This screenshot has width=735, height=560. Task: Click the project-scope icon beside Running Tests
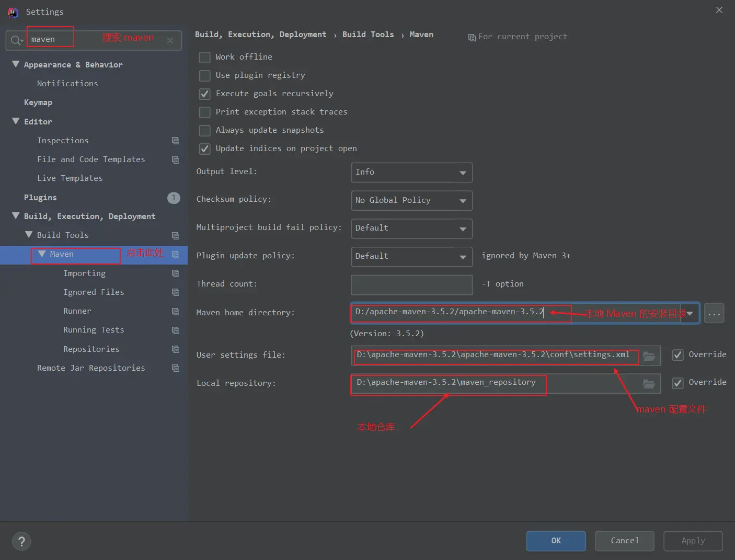click(175, 330)
